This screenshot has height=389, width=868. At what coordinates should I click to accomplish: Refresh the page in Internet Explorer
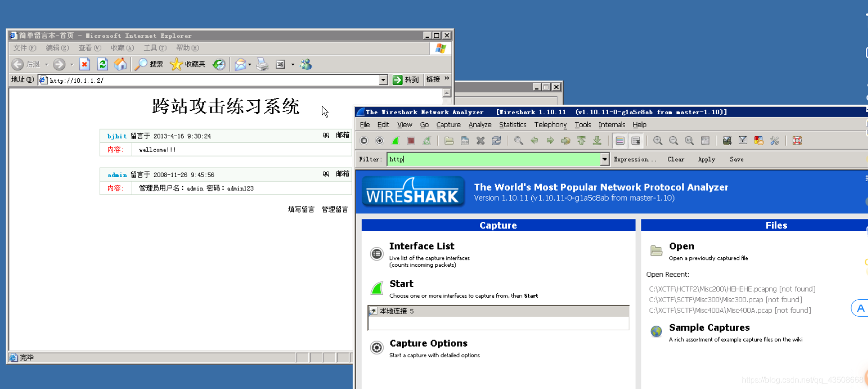[103, 64]
